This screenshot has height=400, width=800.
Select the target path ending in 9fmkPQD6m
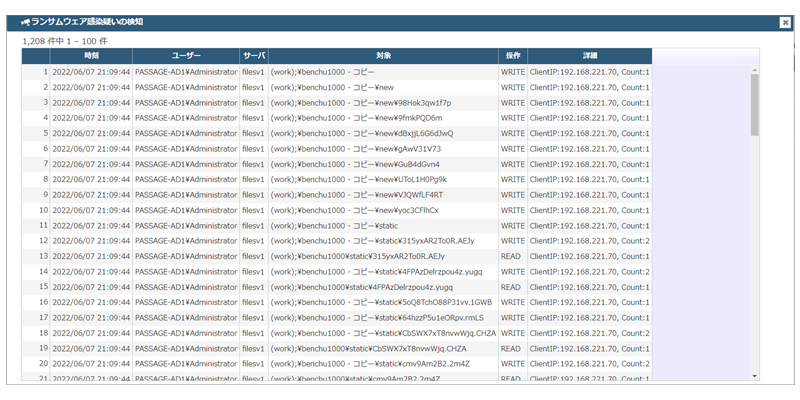click(356, 118)
